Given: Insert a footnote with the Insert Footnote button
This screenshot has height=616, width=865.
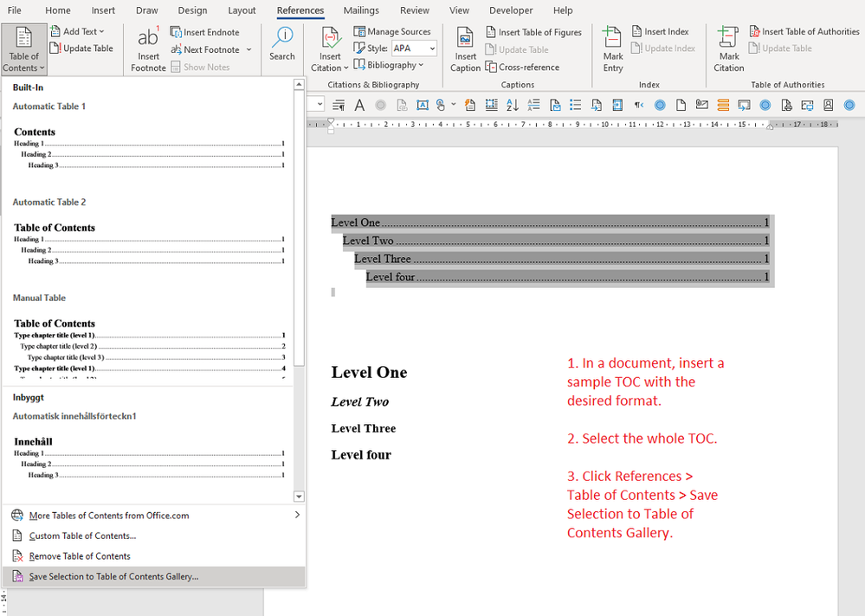Looking at the screenshot, I should coord(148,49).
